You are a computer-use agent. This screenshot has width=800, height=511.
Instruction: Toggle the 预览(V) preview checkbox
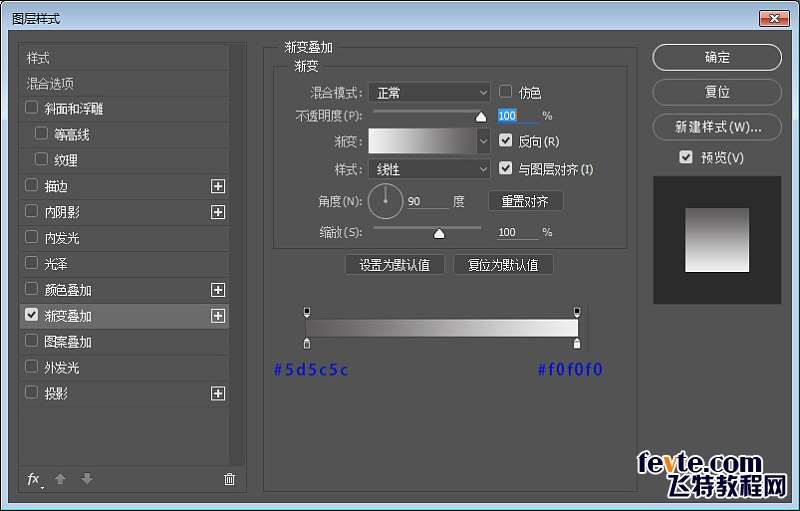686,157
